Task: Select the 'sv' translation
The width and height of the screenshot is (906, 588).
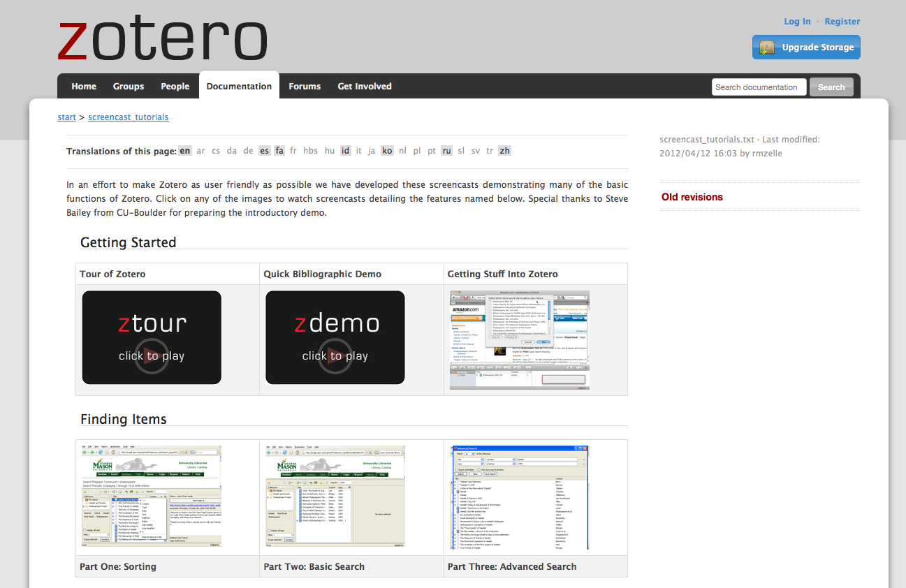Action: (x=476, y=151)
